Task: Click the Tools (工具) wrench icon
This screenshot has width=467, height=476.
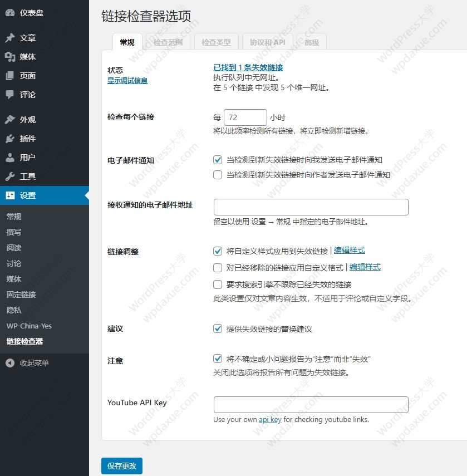Action: point(10,176)
